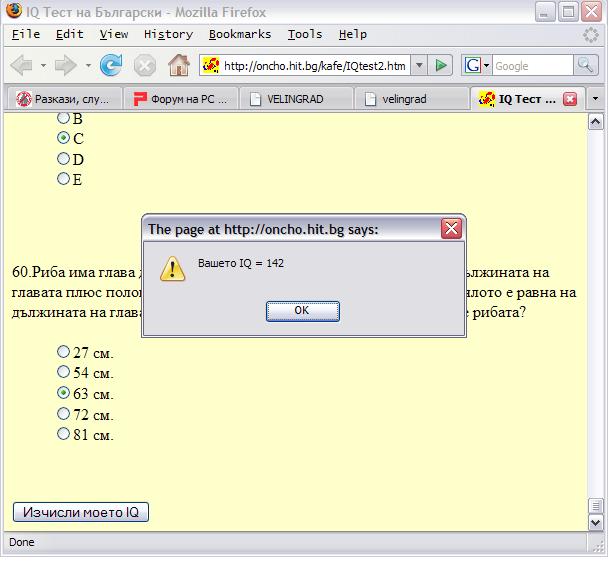Switch to the Форум на PC tab
The width and height of the screenshot is (611, 564).
[180, 99]
